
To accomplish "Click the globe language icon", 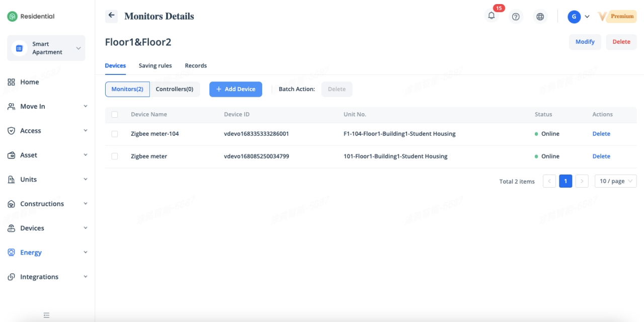I will click(540, 17).
